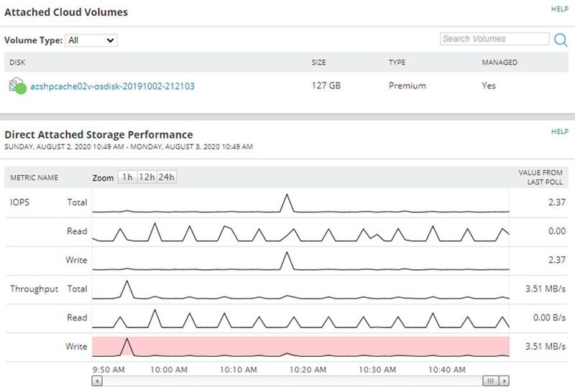Screen dimensions: 575x392
Task: Open the Volume Type dropdown
Action: (91, 40)
